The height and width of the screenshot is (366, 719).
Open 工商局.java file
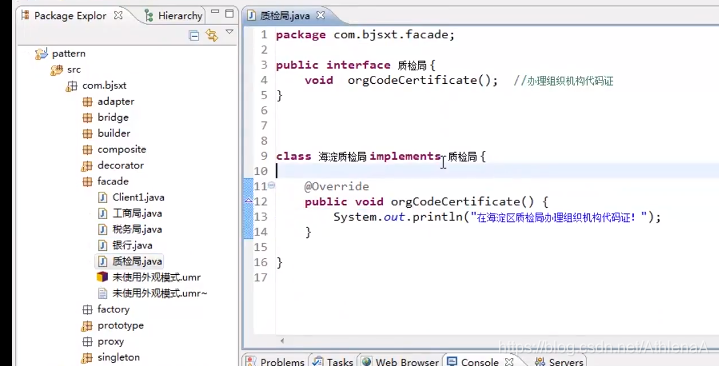point(137,214)
